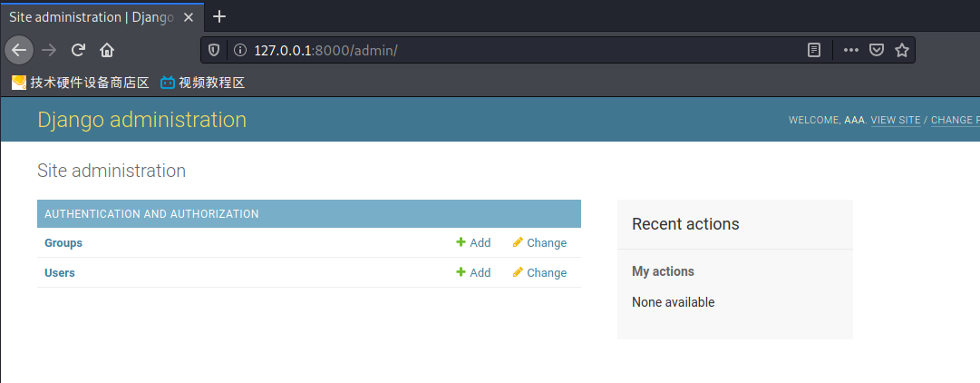Open a new tab with plus button

pos(219,17)
